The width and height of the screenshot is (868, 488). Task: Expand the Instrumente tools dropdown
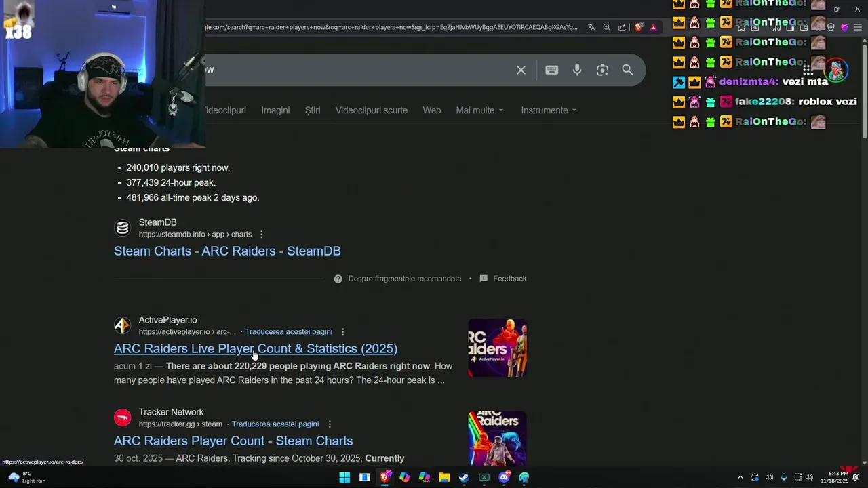coord(549,110)
